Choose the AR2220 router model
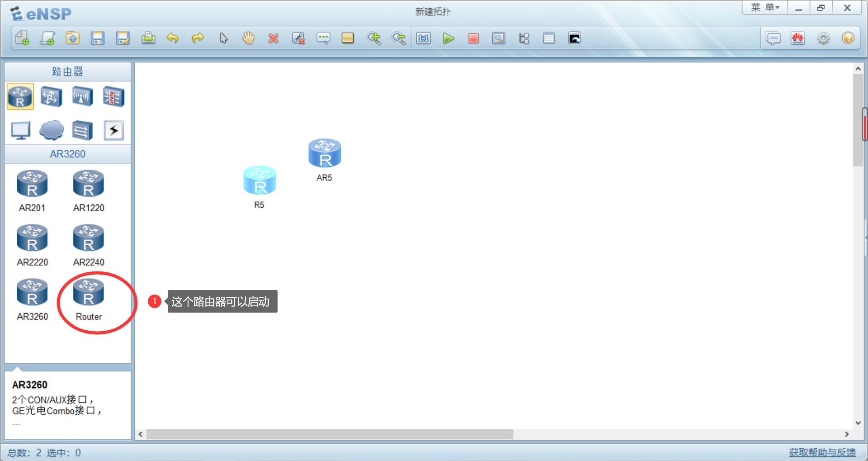Image resolution: width=868 pixels, height=461 pixels. click(x=32, y=245)
